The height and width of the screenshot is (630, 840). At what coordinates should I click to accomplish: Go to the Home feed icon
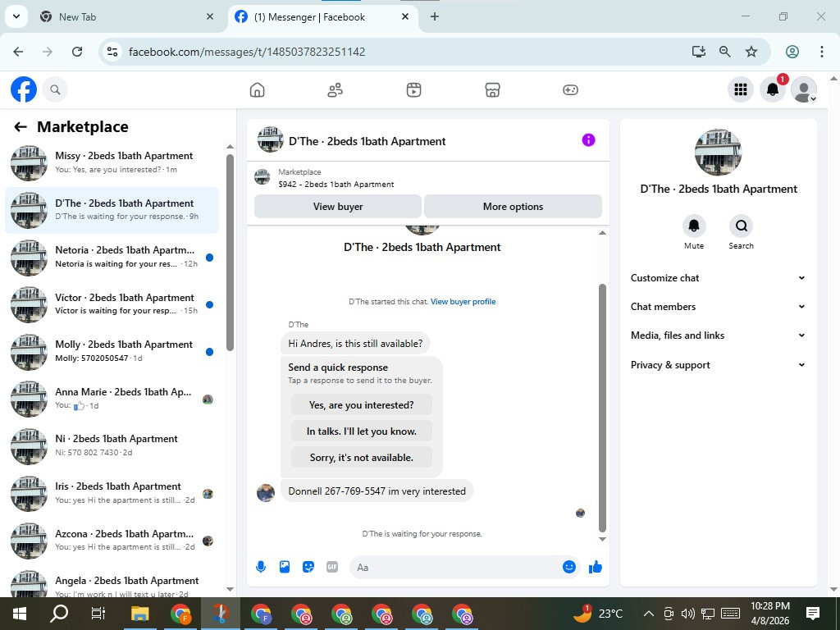pyautogui.click(x=257, y=89)
